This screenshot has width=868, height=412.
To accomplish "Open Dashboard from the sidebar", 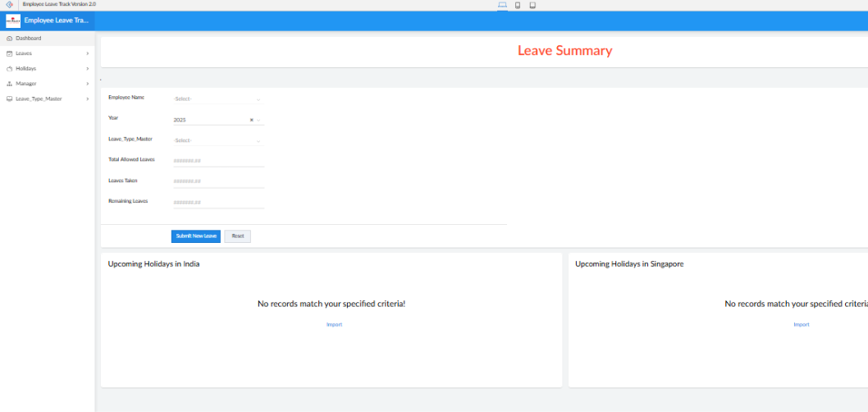I will click(x=28, y=39).
